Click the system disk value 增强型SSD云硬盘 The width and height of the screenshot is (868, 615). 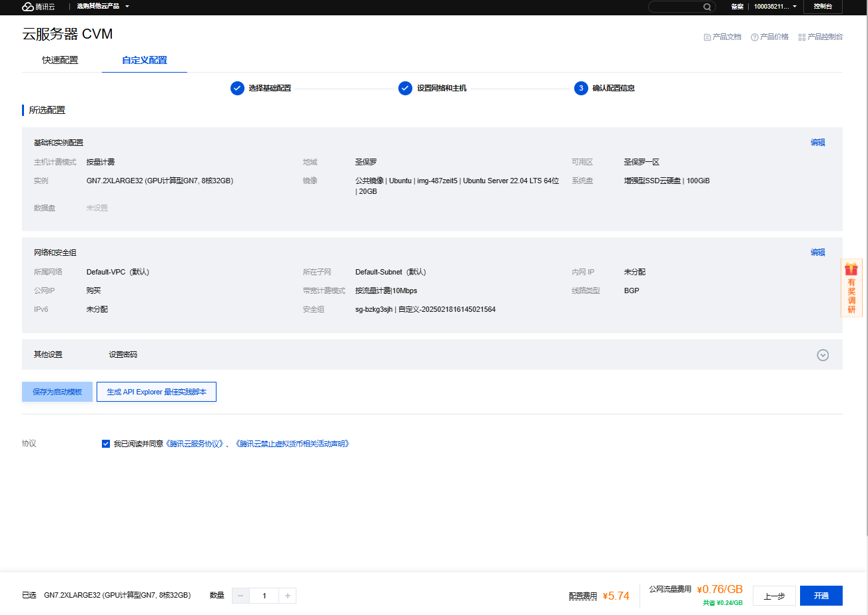coord(667,181)
